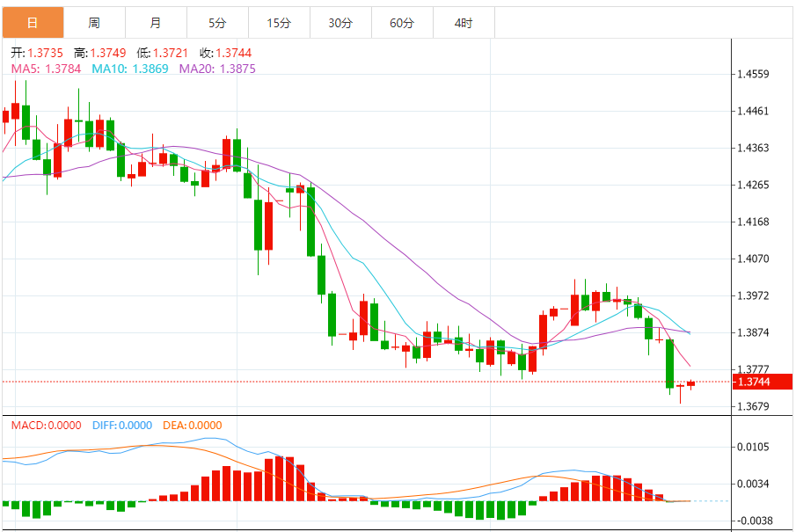
Task: Click the MA10: 1.3869 indicator label
Action: pos(130,69)
